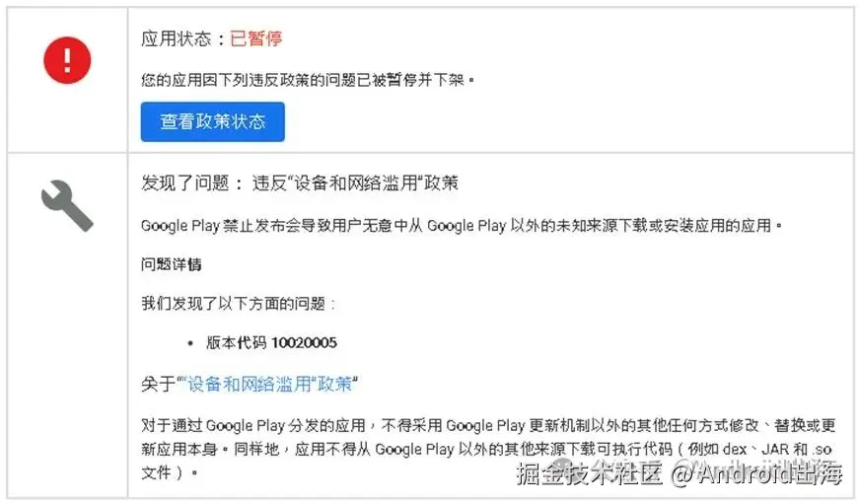Click the bullet point before 版本代码

(x=190, y=343)
